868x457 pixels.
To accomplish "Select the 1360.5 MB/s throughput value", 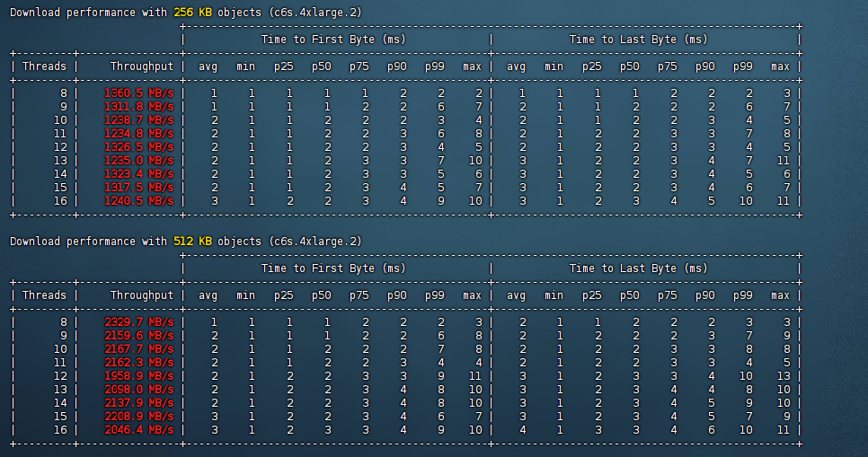I will tap(139, 93).
